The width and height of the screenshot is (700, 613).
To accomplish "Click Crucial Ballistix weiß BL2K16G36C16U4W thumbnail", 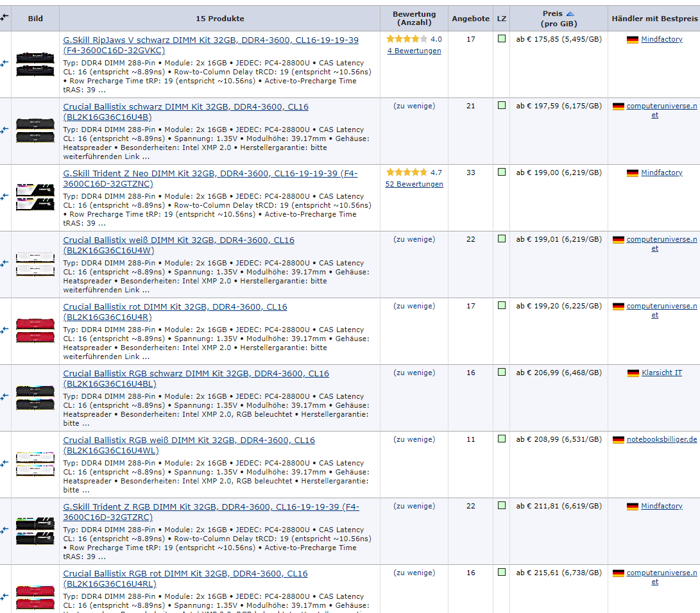I will pyautogui.click(x=35, y=264).
